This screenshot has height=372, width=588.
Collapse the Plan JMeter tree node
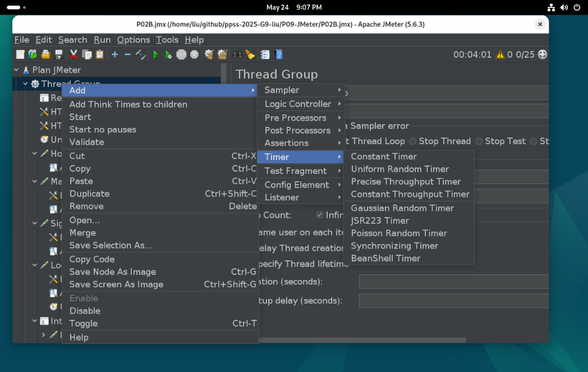point(16,70)
